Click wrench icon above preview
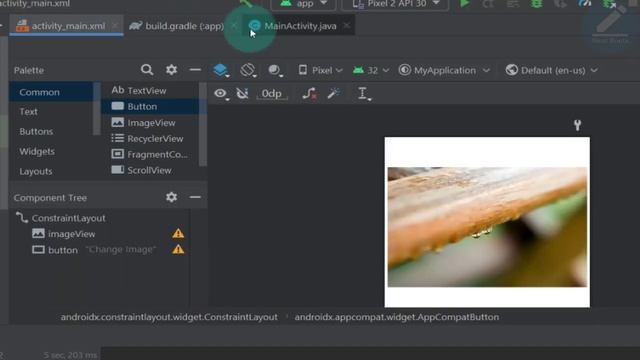This screenshot has width=640, height=360. click(577, 125)
